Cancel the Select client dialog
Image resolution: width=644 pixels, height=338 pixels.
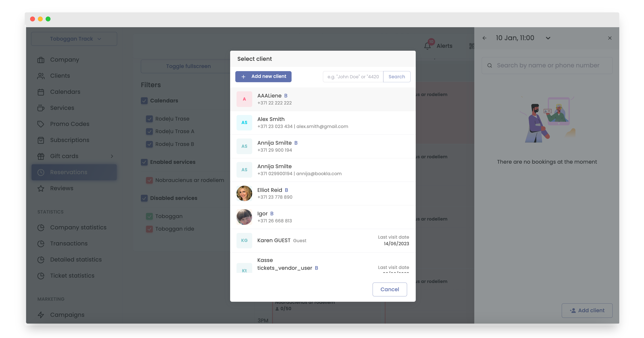[x=389, y=289]
